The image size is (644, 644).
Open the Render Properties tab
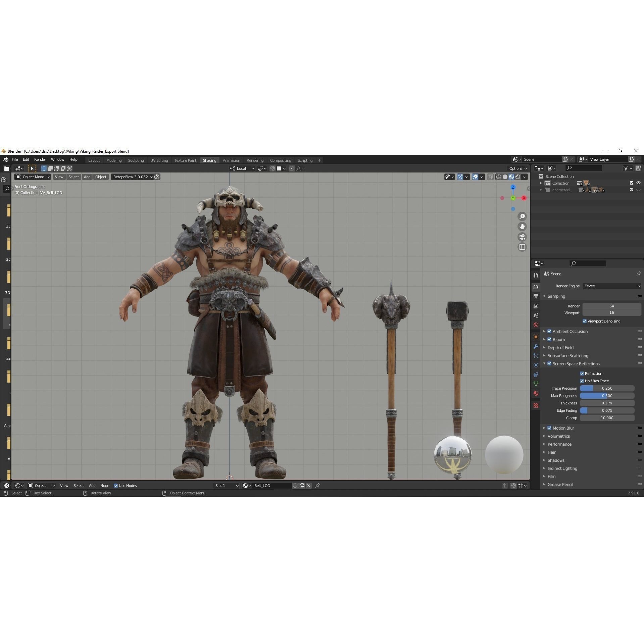536,287
